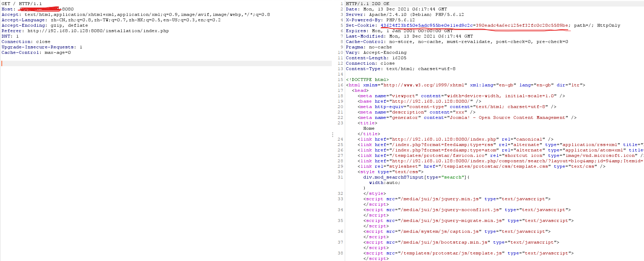Image resolution: width=644 pixels, height=261 pixels.
Task: Click the "width:auto;" CSS rule
Action: click(385, 183)
